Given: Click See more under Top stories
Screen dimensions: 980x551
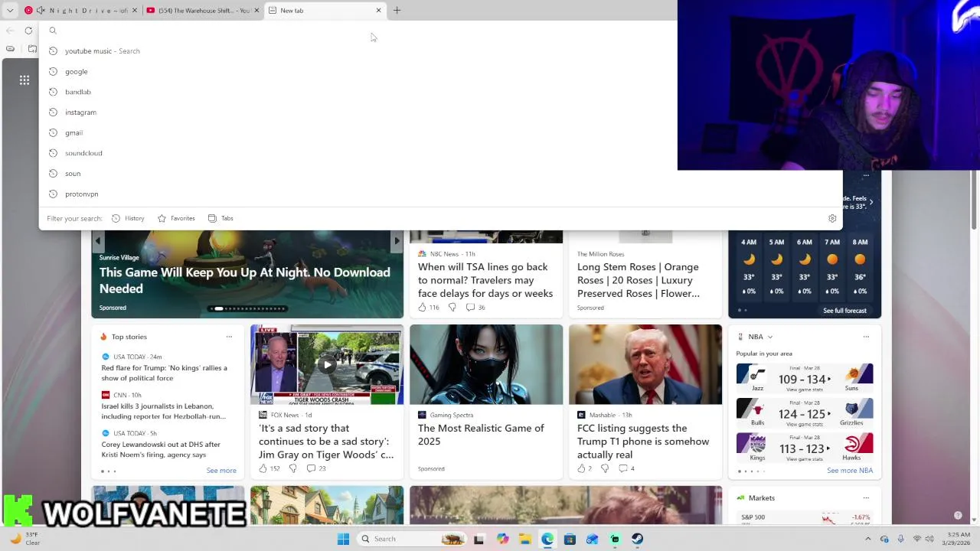Looking at the screenshot, I should click(x=221, y=471).
